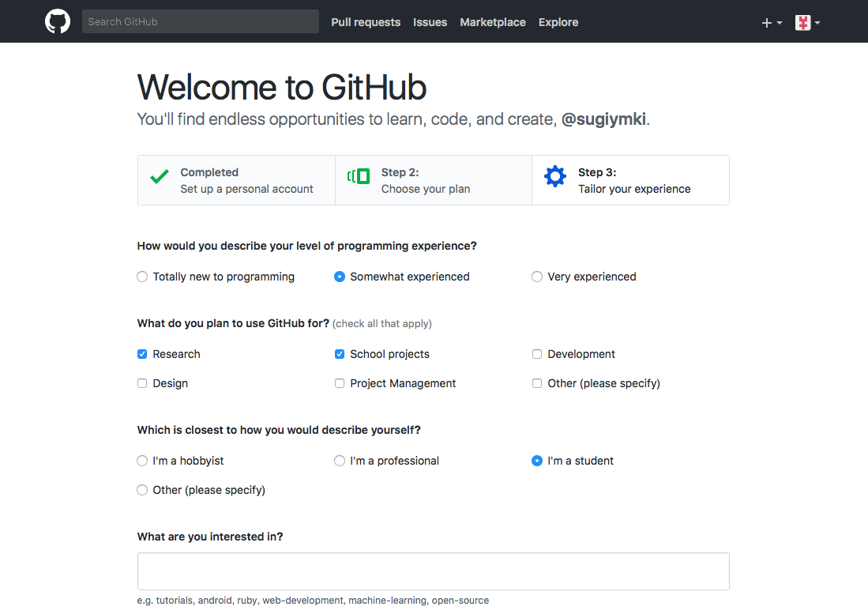Click the user avatar icon
Viewport: 868px width, 614px height.
[802, 23]
